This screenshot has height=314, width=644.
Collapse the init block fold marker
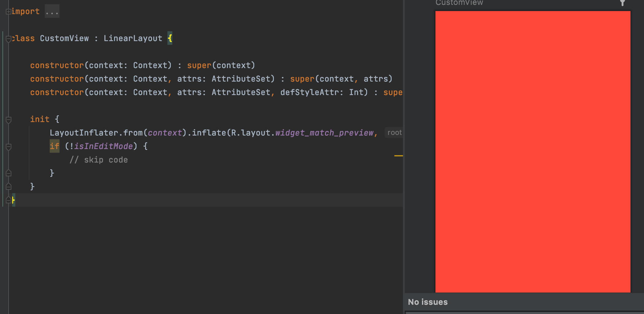9,120
